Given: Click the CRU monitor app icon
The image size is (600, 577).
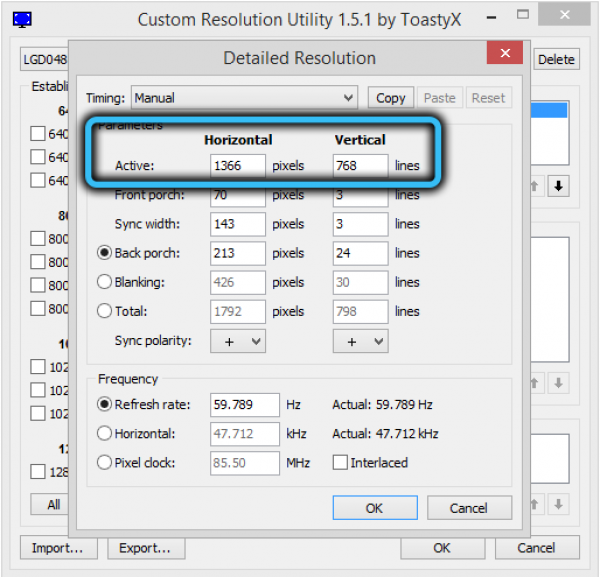Looking at the screenshot, I should 22,20.
